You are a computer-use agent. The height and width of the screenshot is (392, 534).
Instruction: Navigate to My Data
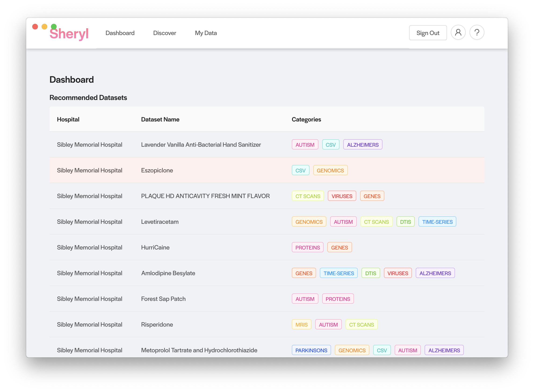[206, 33]
